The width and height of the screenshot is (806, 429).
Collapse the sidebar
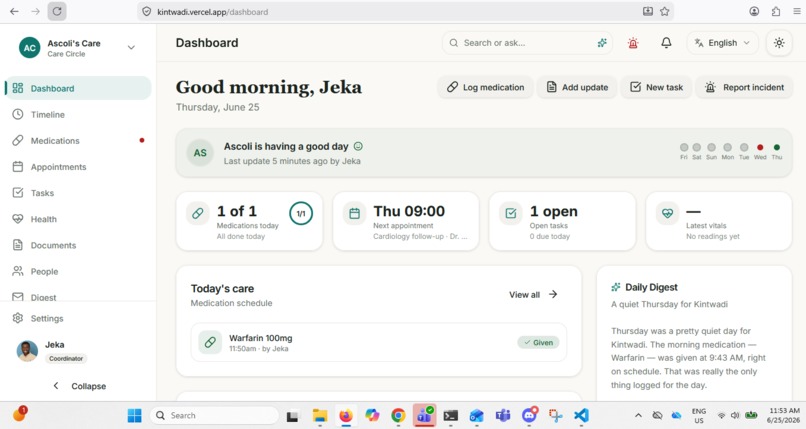(80, 386)
